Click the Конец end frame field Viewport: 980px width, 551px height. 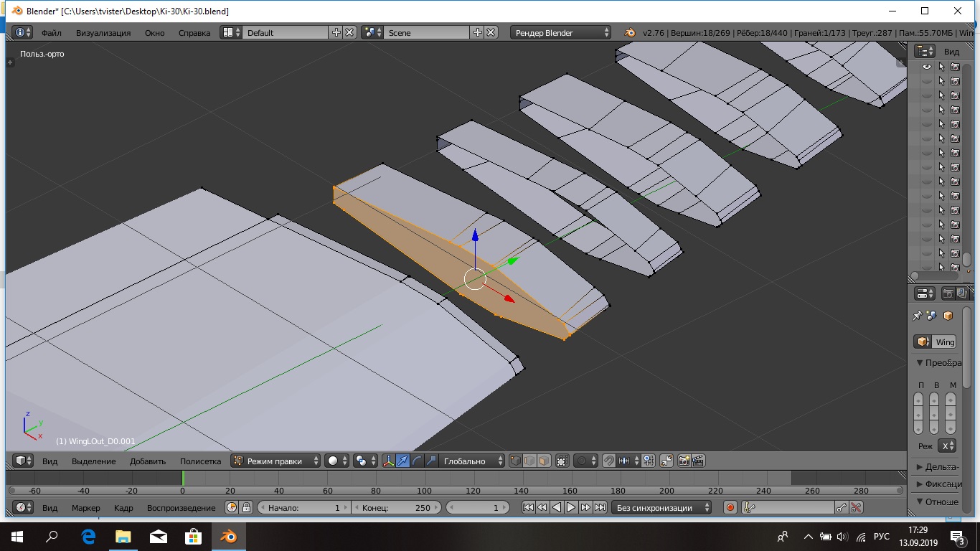[396, 508]
